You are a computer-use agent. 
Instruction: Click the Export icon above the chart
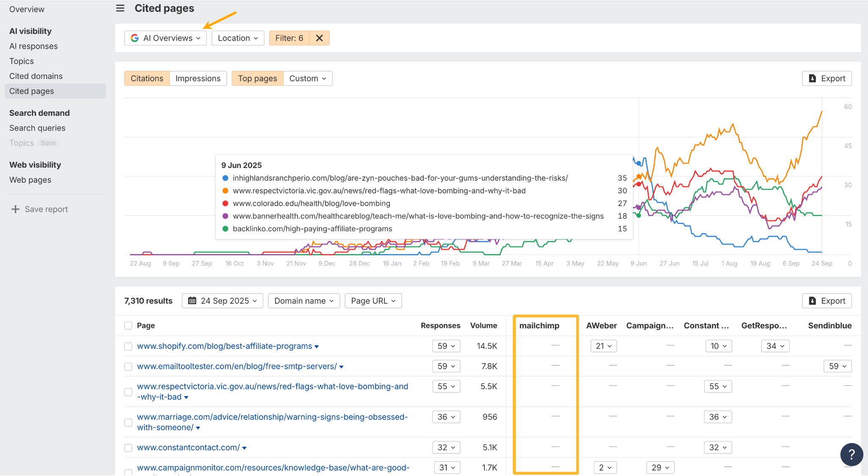pos(812,78)
